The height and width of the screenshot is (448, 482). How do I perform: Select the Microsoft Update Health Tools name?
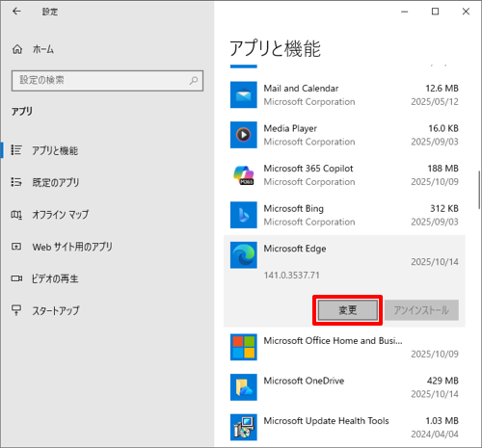pyautogui.click(x=326, y=421)
